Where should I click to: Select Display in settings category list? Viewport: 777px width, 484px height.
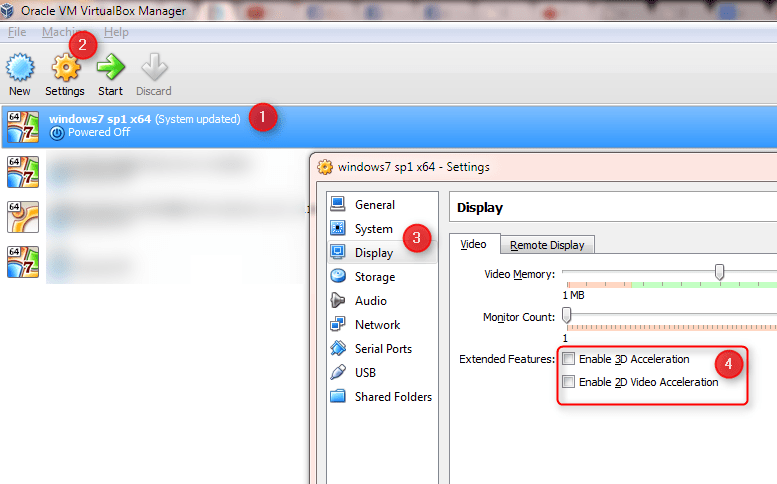[374, 253]
